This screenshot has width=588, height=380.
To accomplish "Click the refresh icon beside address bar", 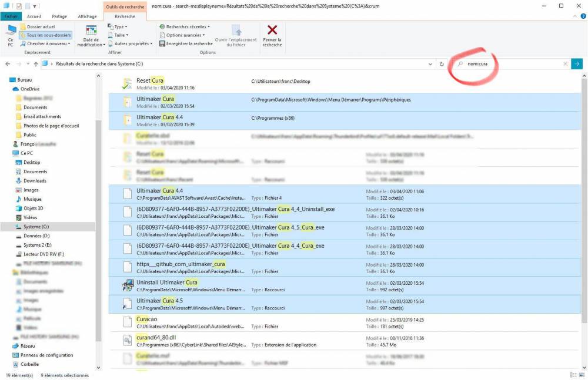I will [x=442, y=64].
